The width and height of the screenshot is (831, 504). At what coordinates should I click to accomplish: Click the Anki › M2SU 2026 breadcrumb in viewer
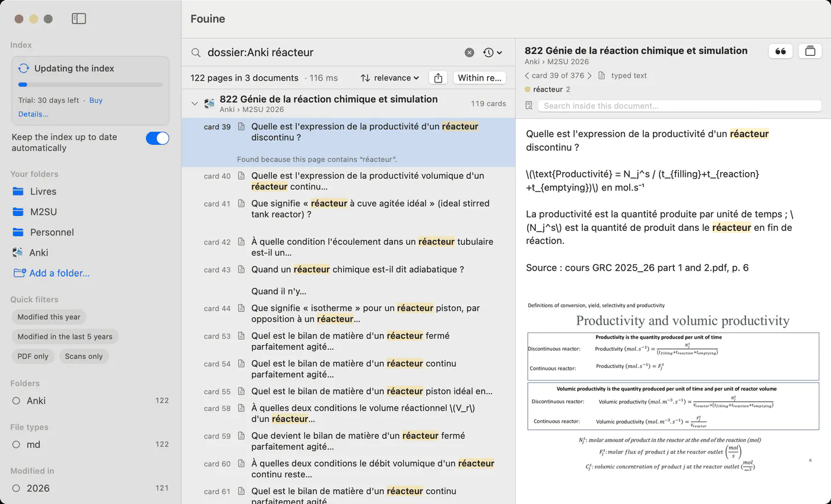[x=557, y=62]
